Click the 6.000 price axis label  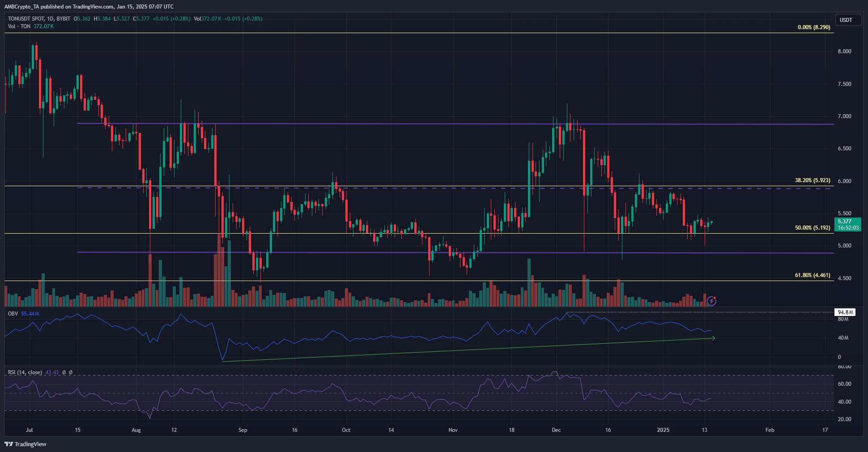(x=845, y=181)
